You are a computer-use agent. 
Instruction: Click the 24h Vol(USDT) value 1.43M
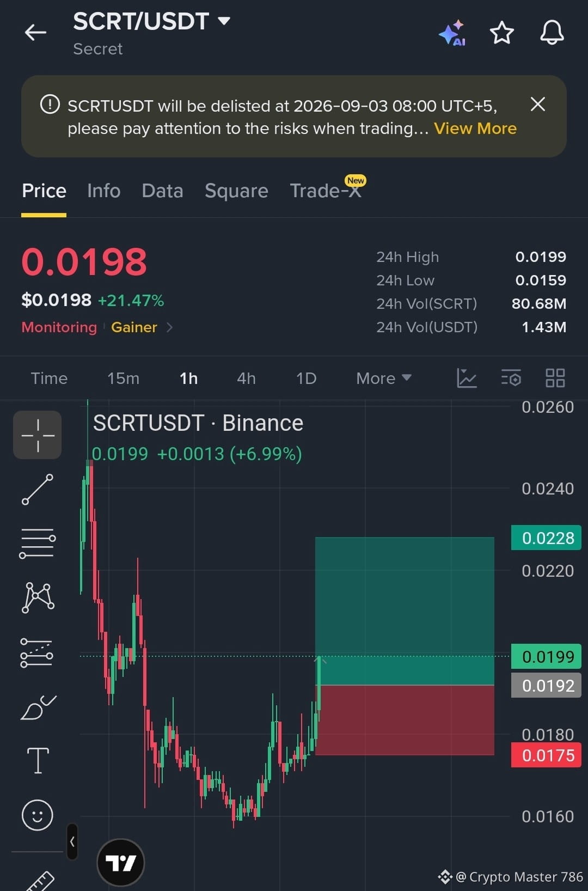(x=544, y=327)
